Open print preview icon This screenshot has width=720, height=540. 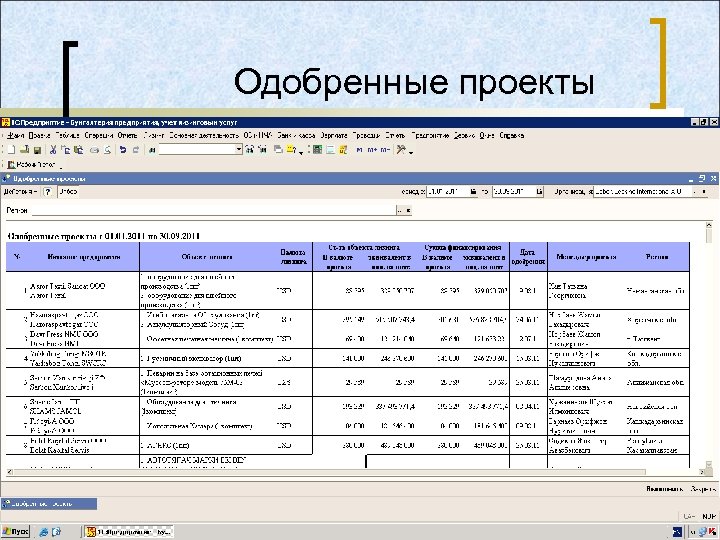click(x=107, y=150)
